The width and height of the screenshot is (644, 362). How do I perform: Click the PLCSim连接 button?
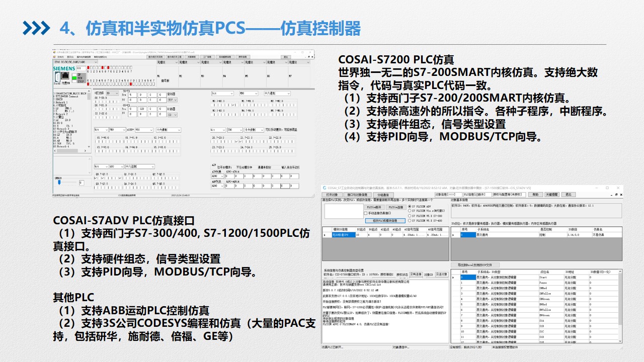[396, 207]
